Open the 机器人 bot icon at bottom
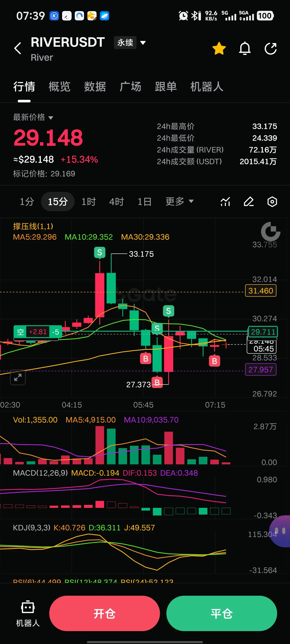The height and width of the screenshot is (644, 290). click(28, 613)
